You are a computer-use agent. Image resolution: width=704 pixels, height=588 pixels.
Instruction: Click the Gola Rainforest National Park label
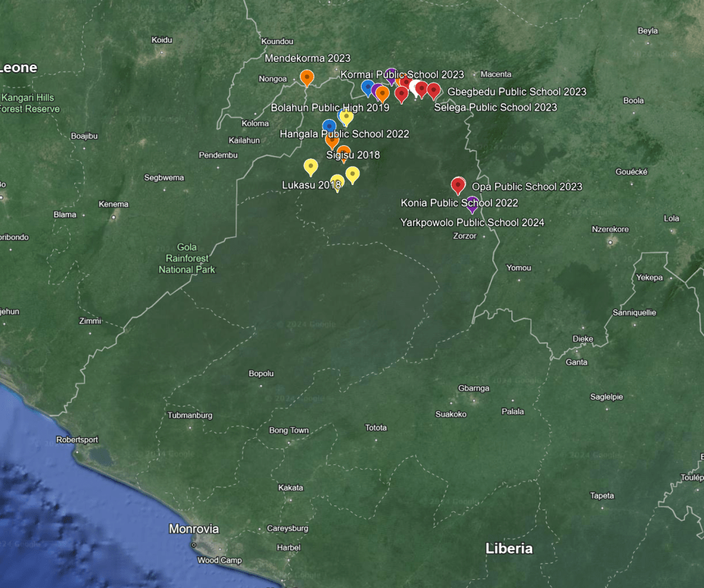coord(186,259)
